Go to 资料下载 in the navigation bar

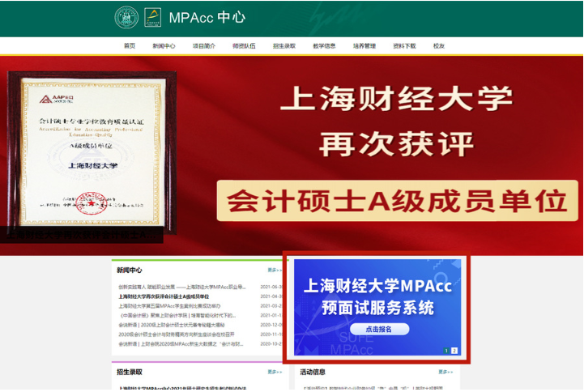point(404,46)
